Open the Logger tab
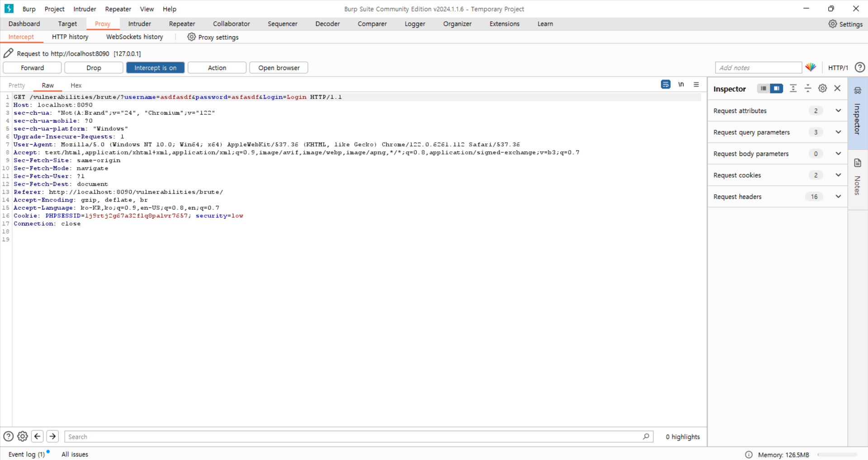Image resolution: width=868 pixels, height=460 pixels. [x=415, y=24]
